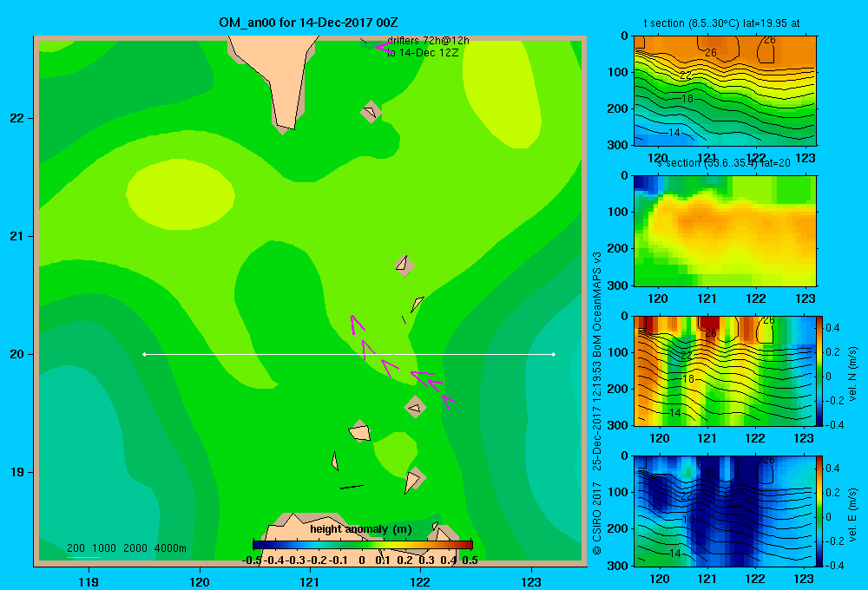This screenshot has width=868, height=590.
Task: Click the temperature section plot panel
Action: coord(725,91)
